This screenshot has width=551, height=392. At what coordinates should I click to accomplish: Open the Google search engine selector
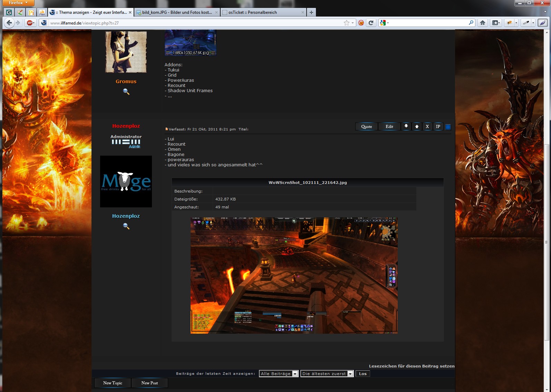(384, 23)
